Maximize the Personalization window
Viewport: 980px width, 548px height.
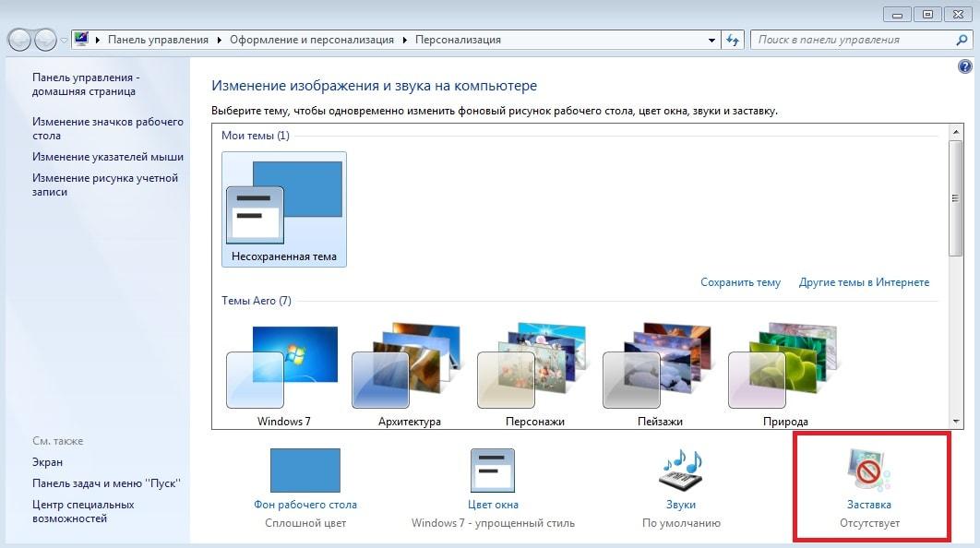pos(927,15)
